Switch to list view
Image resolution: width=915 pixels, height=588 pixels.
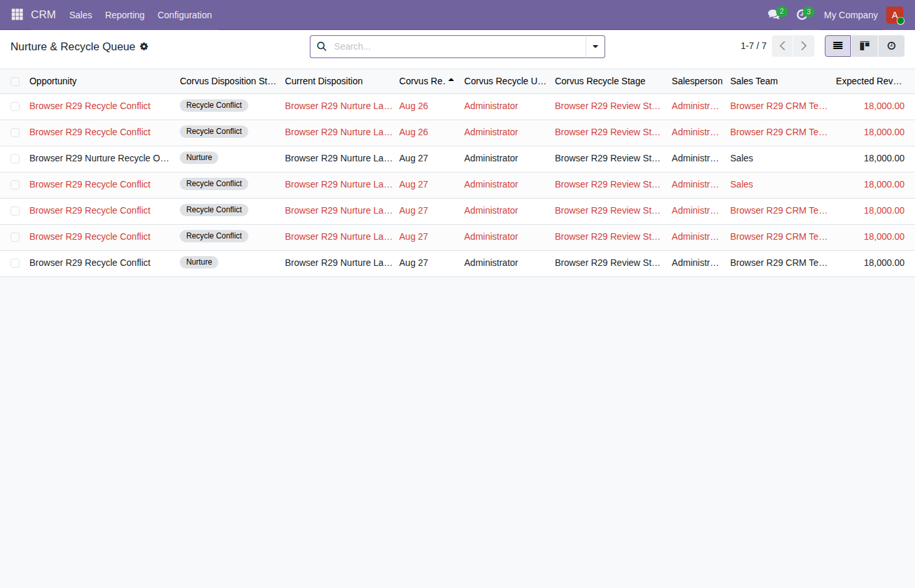pyautogui.click(x=838, y=46)
